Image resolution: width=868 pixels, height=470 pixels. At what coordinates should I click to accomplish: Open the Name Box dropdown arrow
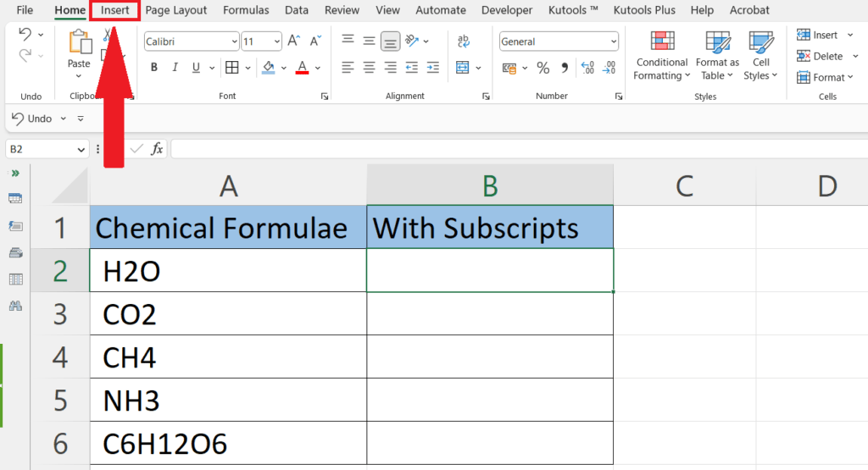pos(81,149)
